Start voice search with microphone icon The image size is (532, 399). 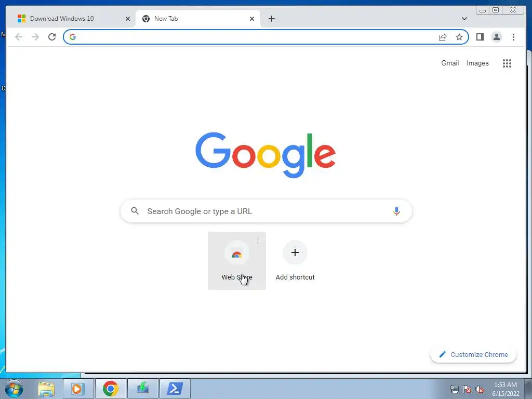396,211
